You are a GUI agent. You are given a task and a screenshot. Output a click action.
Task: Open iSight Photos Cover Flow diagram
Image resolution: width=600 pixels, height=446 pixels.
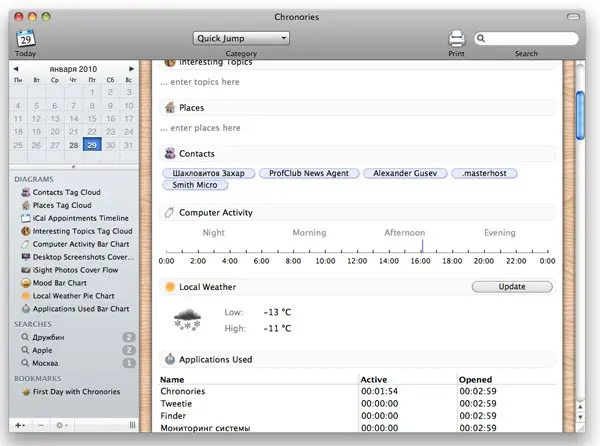[75, 270]
